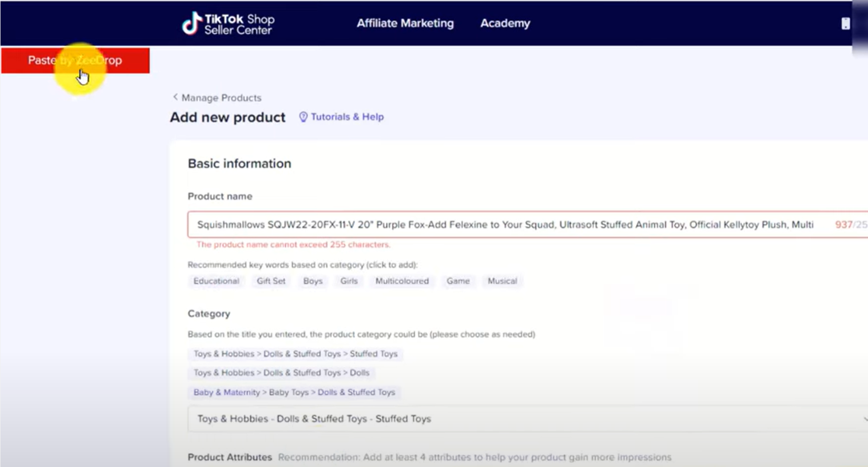Add the Girls keyword tag
868x467 pixels.
[349, 281]
